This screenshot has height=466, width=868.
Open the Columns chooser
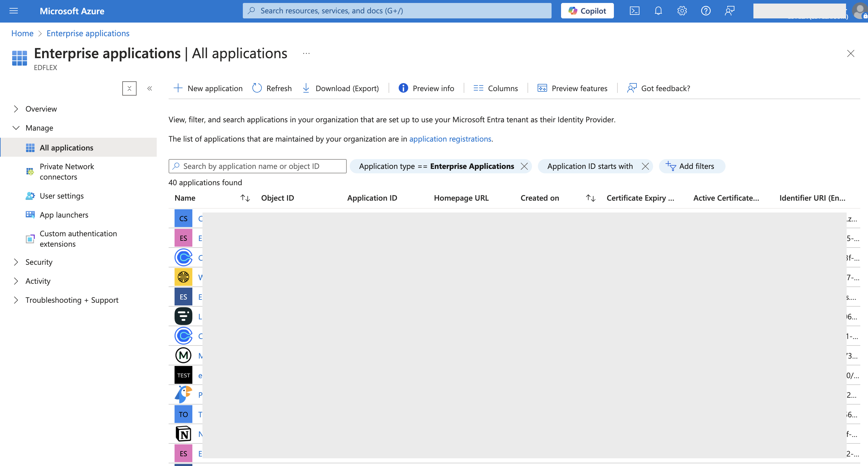point(495,88)
